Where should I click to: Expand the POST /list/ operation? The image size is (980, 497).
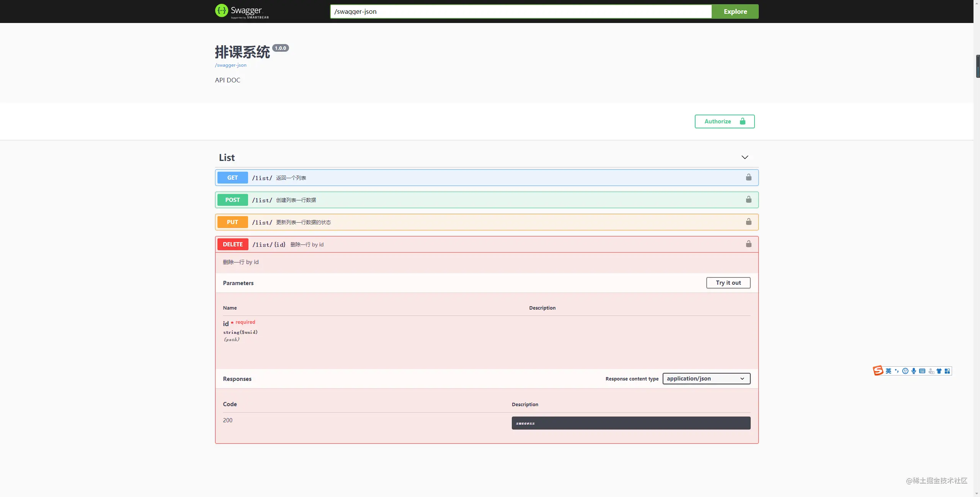487,200
